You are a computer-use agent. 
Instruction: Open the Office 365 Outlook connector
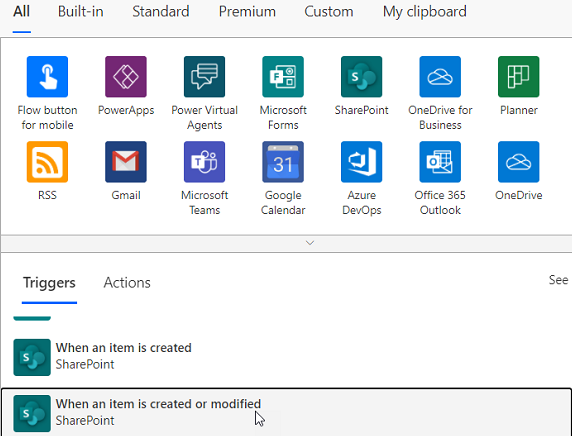440,162
